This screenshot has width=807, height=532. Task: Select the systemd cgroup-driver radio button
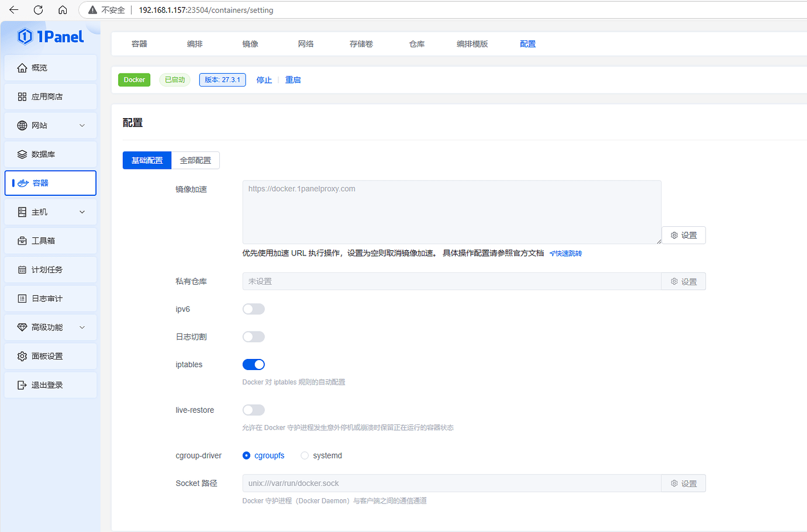(x=304, y=455)
